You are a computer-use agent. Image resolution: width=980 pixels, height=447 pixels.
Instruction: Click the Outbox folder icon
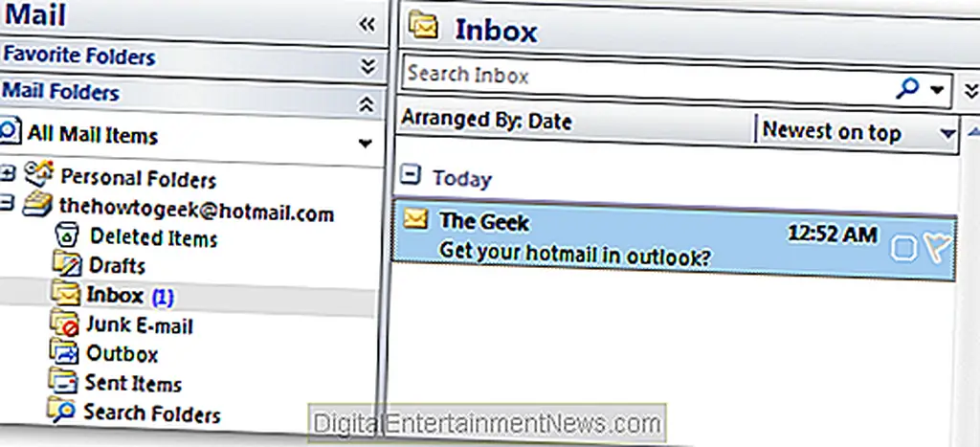(x=65, y=353)
